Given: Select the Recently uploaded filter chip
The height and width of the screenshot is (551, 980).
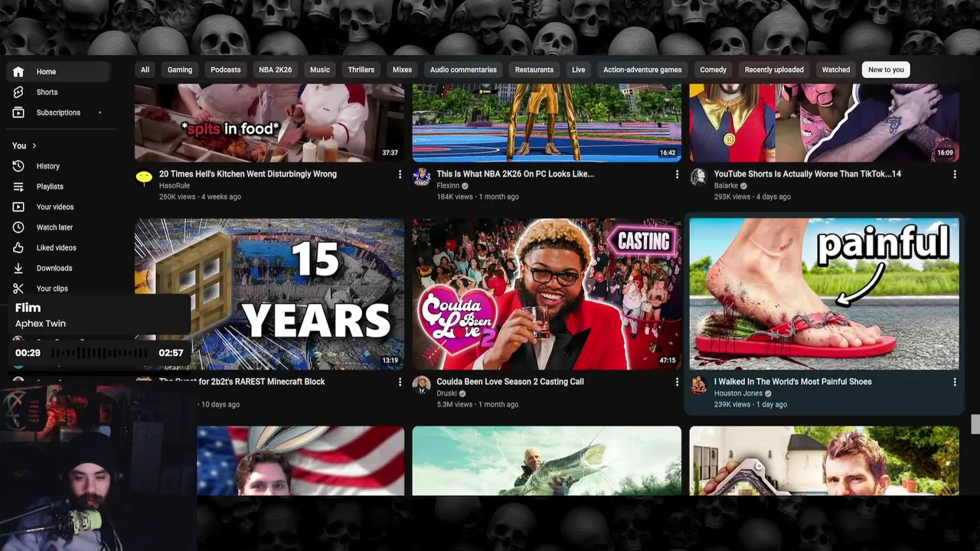Looking at the screenshot, I should [774, 70].
